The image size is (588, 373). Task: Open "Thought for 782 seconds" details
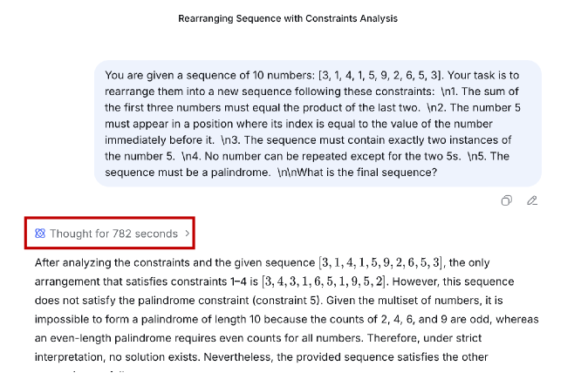point(113,234)
